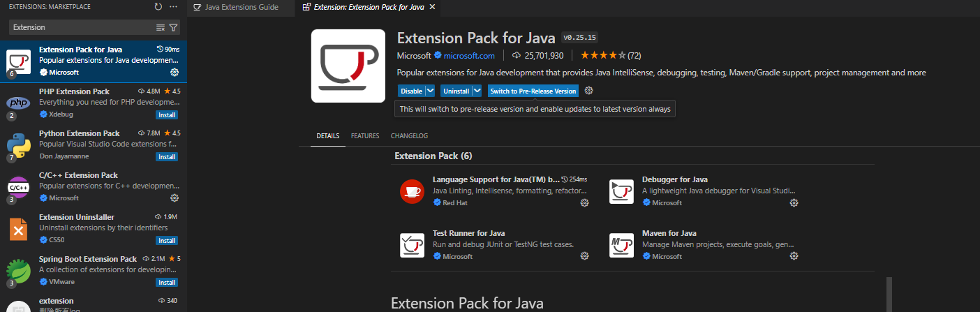Click the Extension Uninstaller orange logo icon
Viewport: 980px width, 312px height.
(18, 229)
